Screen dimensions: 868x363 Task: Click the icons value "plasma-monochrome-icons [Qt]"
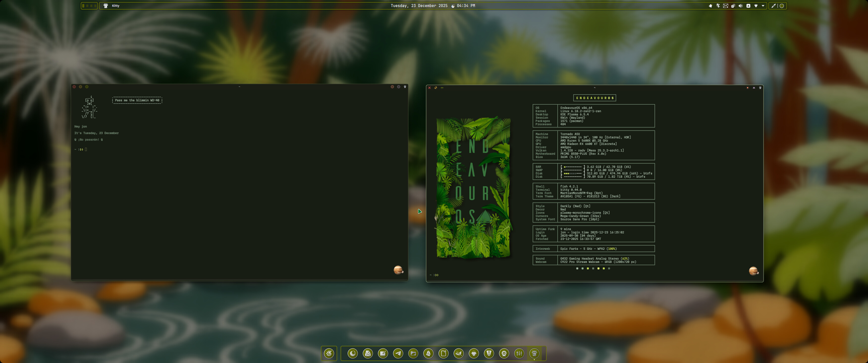585,213
